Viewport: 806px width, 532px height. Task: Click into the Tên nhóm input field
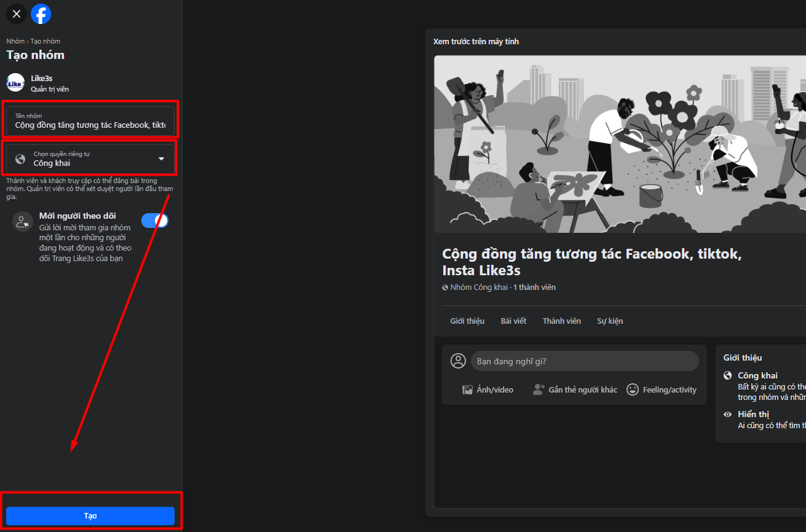(x=90, y=121)
